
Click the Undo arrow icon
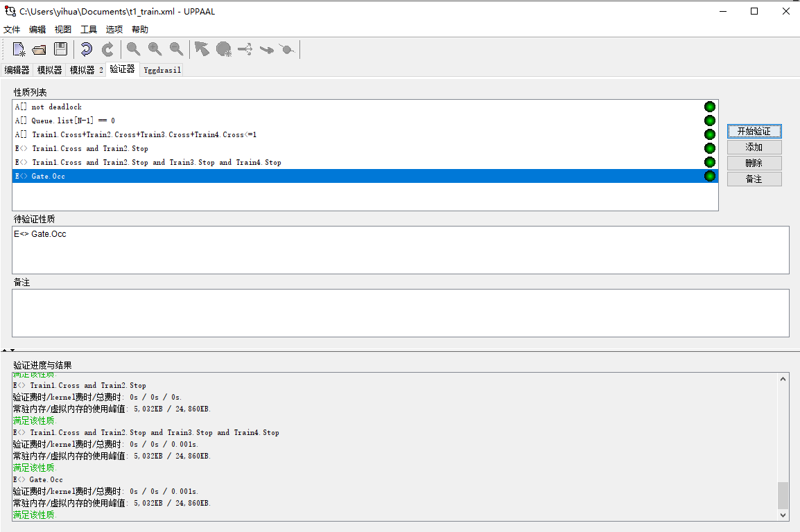pyautogui.click(x=86, y=49)
